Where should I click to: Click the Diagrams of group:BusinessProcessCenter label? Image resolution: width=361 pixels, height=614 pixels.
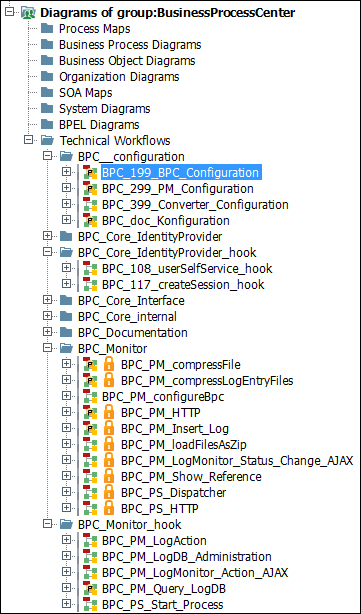coord(168,13)
